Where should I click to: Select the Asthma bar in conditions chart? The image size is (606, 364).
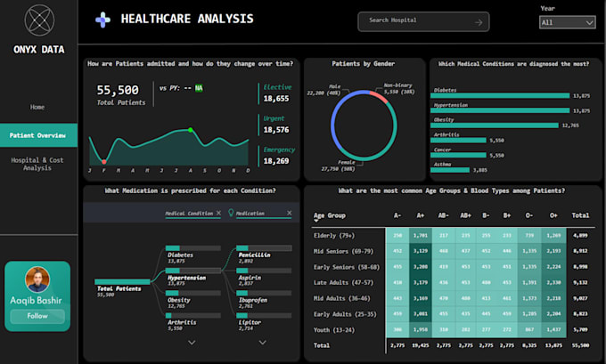450,170
